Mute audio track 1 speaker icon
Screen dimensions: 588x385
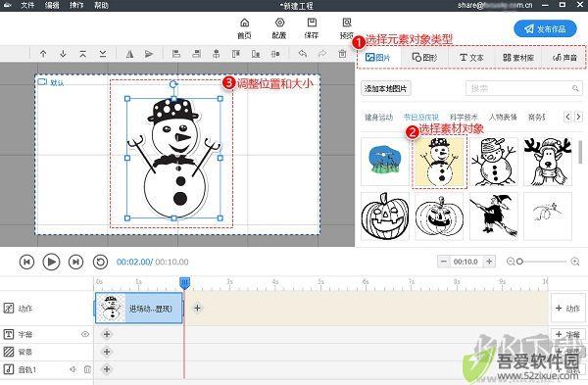pyautogui.click(x=73, y=369)
